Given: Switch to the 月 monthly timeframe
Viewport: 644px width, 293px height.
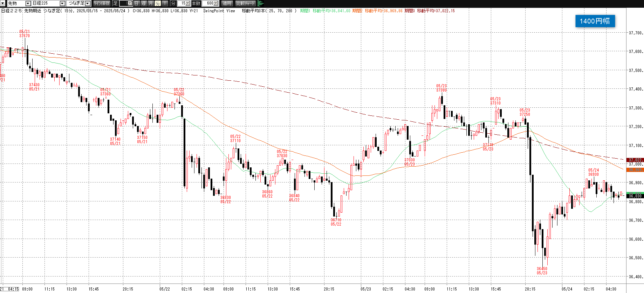Looking at the screenshot, I should (151, 4).
